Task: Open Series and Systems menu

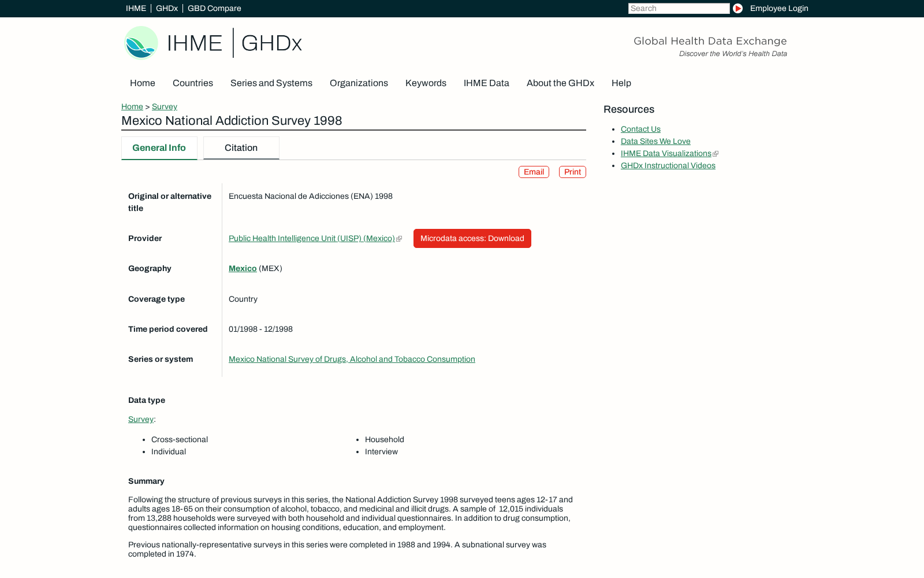Action: point(271,83)
